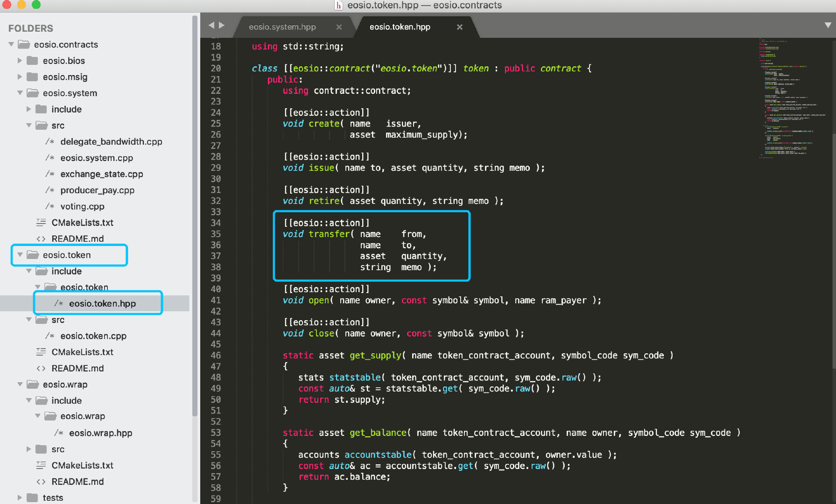Viewport: 836px width, 504px height.
Task: Click the code minimap preview
Action: (x=793, y=99)
